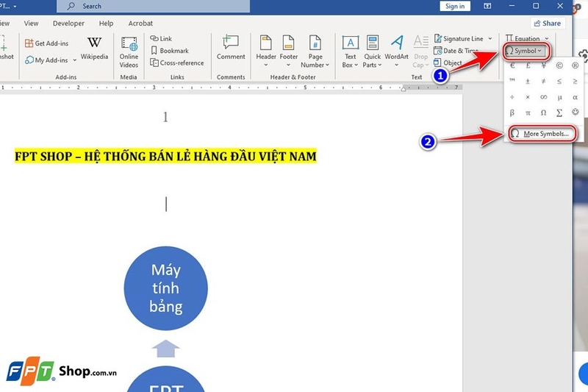Insert the pi π symbol
Viewport: 588px width, 392px height.
528,113
